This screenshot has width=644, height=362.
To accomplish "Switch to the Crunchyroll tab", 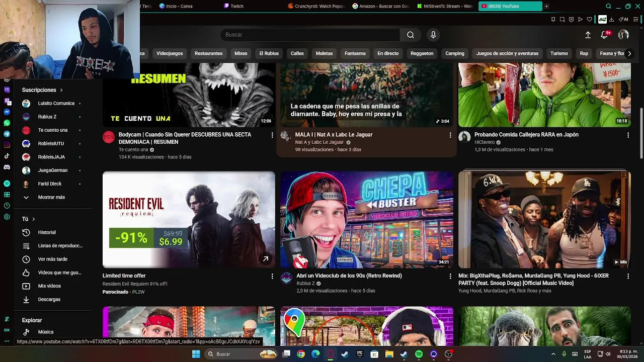I will click(316, 6).
